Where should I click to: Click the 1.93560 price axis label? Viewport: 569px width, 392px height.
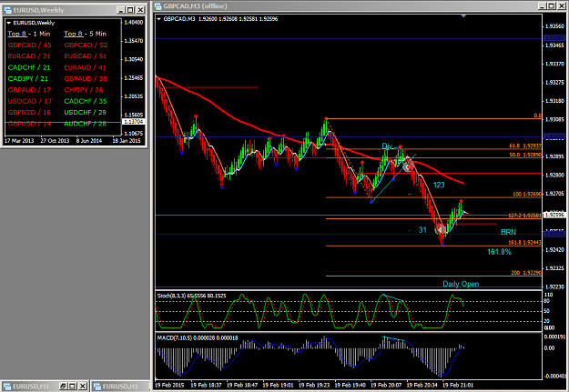555,26
